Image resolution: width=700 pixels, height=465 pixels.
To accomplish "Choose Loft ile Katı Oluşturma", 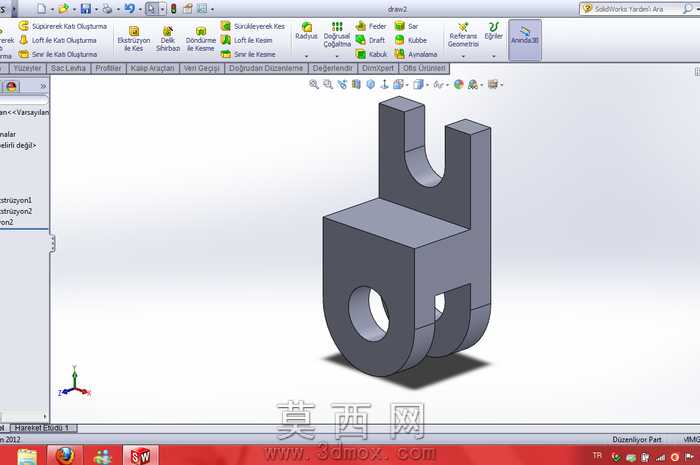I will (x=58, y=40).
